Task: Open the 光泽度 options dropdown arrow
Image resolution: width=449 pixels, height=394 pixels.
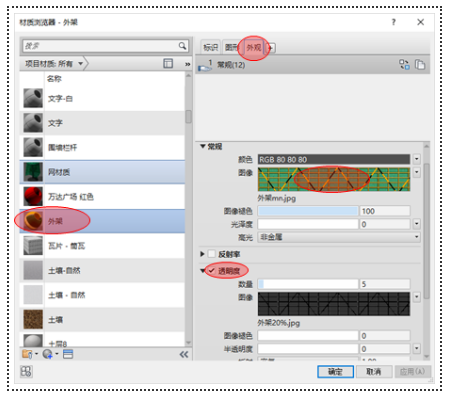Action: tap(417, 224)
